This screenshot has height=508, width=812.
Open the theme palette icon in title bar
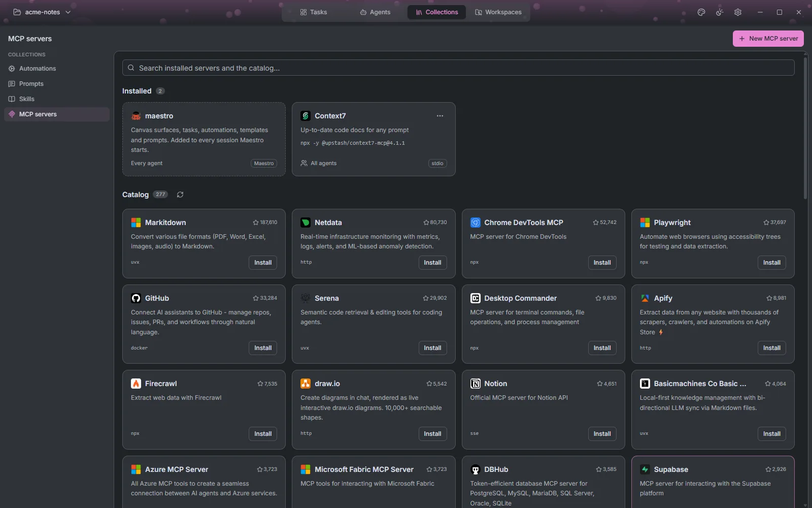701,12
